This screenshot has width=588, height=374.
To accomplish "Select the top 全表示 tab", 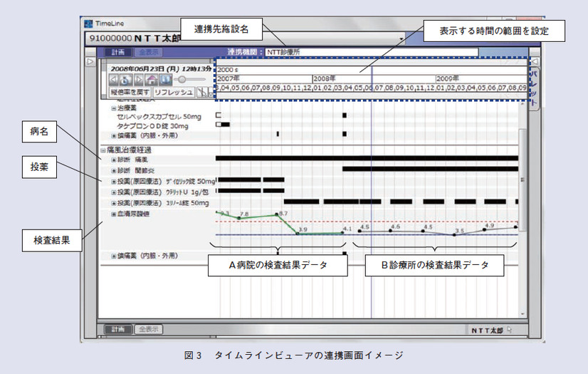I will 148,52.
